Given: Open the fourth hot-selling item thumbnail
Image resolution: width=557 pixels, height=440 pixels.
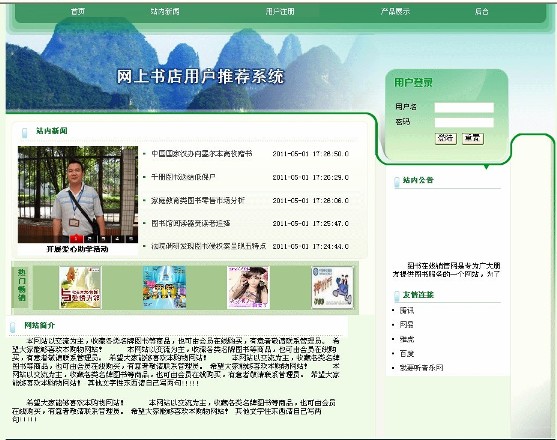Looking at the screenshot, I should coord(332,287).
